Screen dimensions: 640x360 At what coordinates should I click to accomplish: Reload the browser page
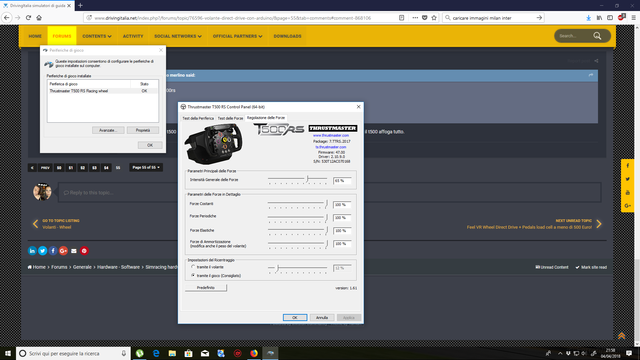click(28, 18)
